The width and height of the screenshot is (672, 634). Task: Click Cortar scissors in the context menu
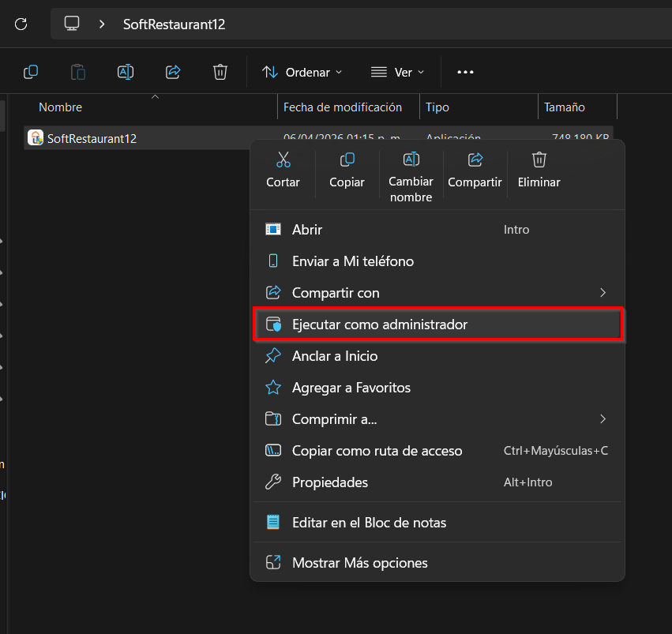[283, 170]
